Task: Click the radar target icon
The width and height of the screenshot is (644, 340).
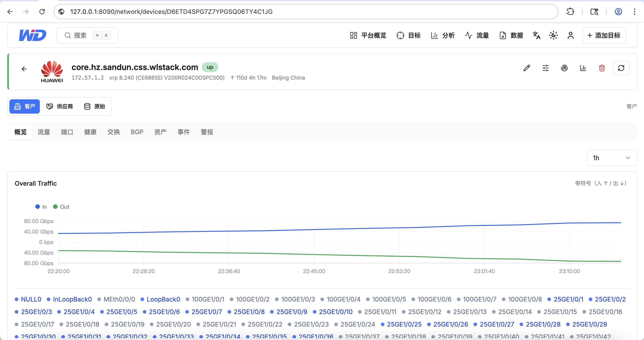Action: tap(564, 68)
